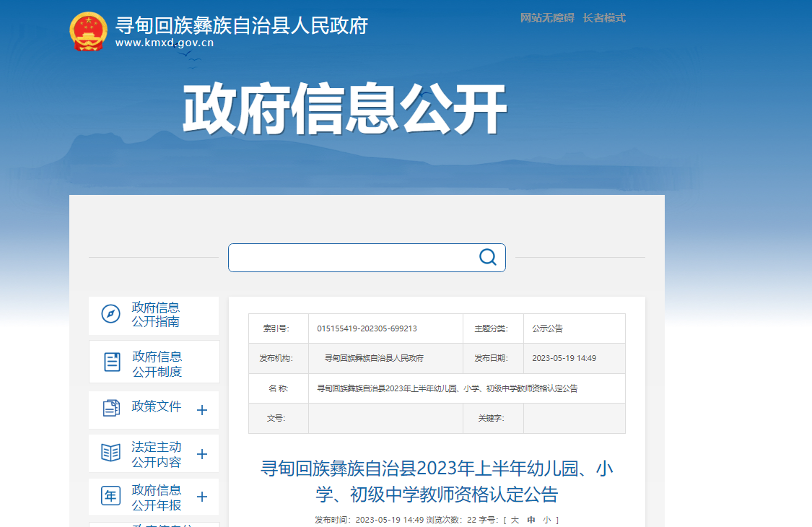Click the site search input field
The image size is (812, 527).
352,258
